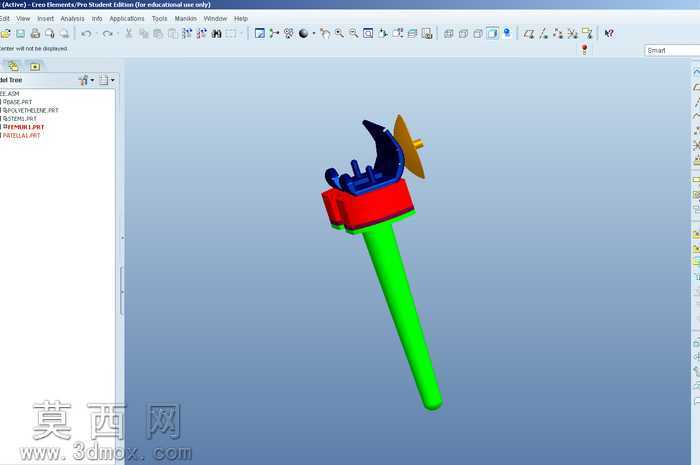
Task: Click the Cut scissors icon
Action: pos(129,33)
